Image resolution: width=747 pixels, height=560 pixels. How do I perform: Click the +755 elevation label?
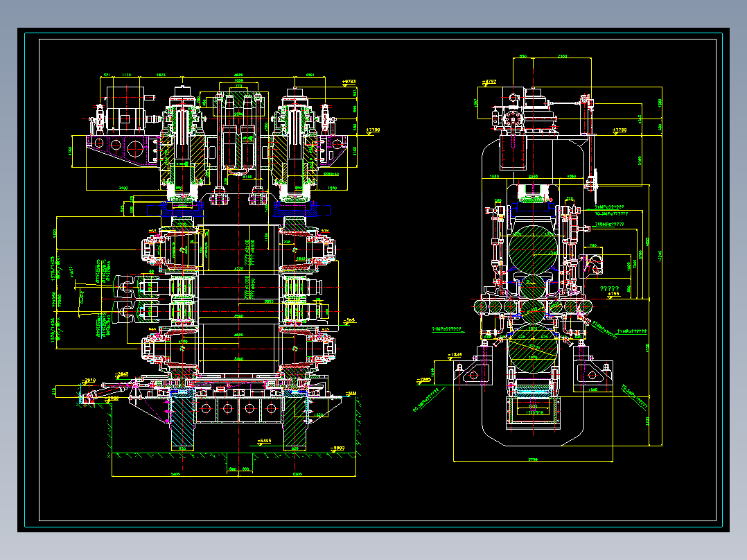(614, 294)
